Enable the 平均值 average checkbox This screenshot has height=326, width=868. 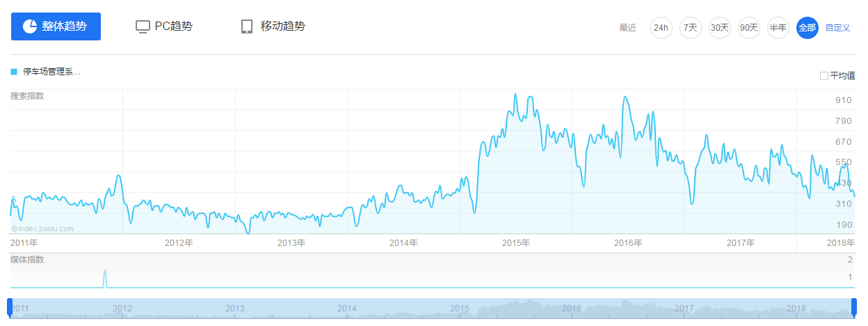point(824,75)
